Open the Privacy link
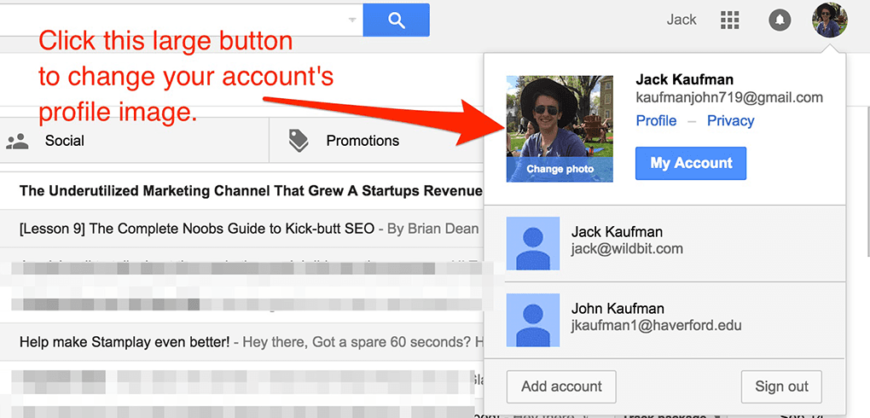This screenshot has width=870, height=418. pyautogui.click(x=730, y=121)
